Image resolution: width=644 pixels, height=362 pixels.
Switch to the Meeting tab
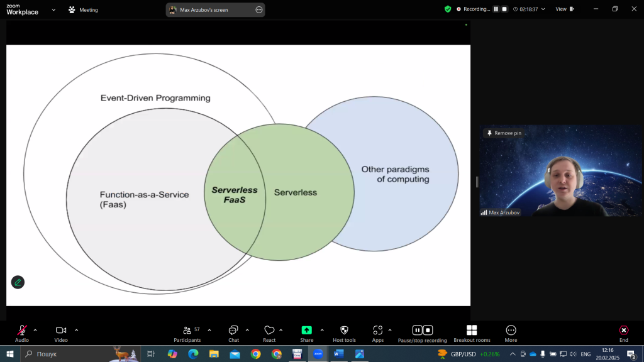coord(83,10)
